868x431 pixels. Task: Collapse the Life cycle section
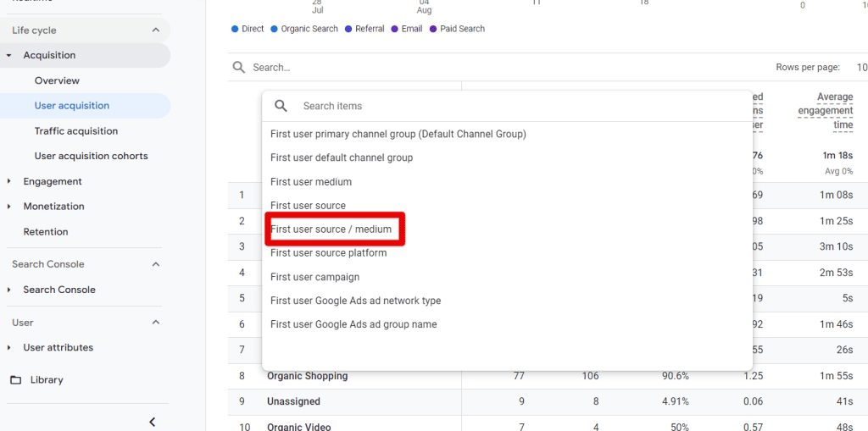155,30
